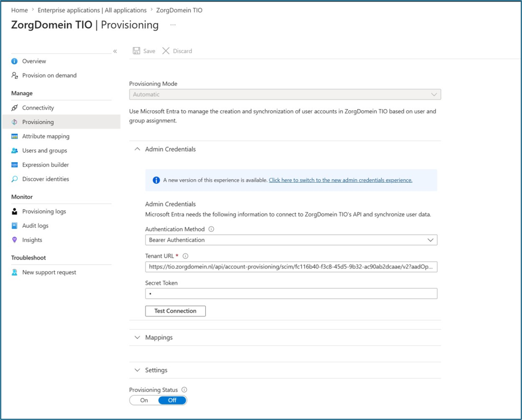Expand the Settings section
Viewport: 522px width, 420px height.
pos(137,370)
